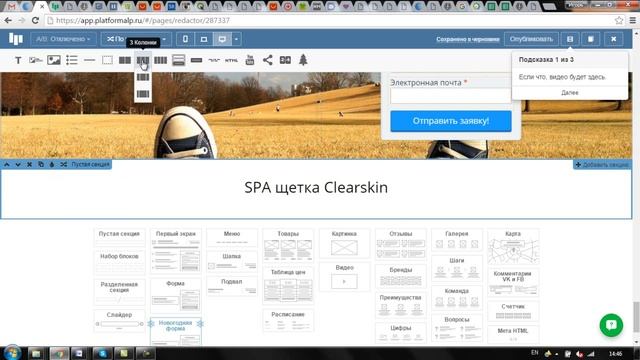
Task: Add Карта section template
Action: point(513,247)
